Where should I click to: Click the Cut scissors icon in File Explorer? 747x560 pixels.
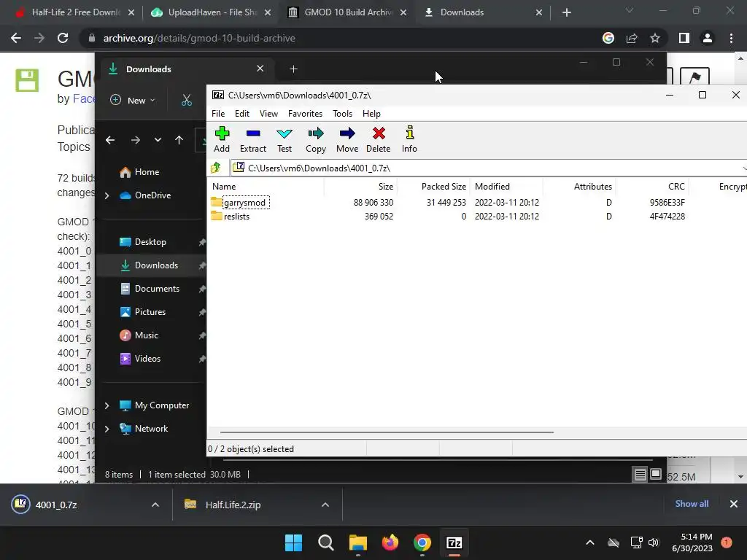186,100
